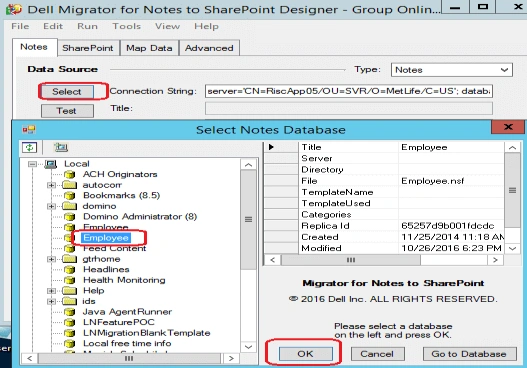Expand the ids folder
The width and height of the screenshot is (527, 368).
coord(51,301)
